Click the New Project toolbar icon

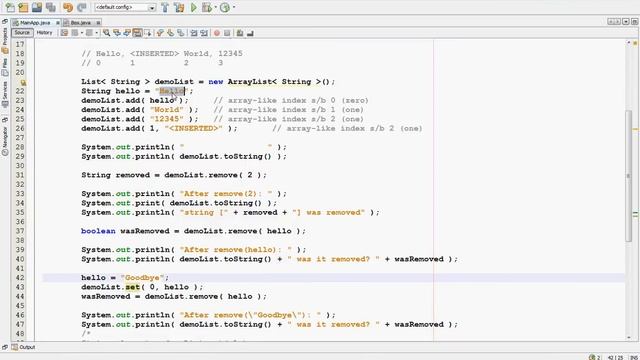pyautogui.click(x=23, y=7)
